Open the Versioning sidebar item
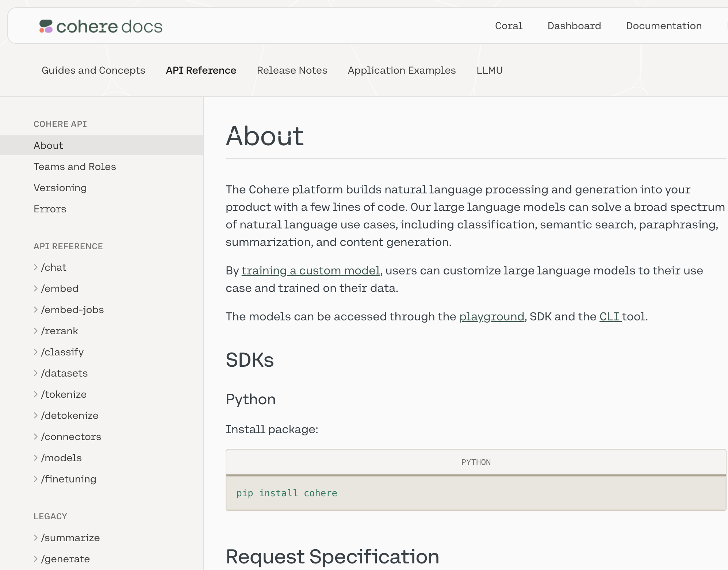The image size is (728, 570). pyautogui.click(x=60, y=188)
